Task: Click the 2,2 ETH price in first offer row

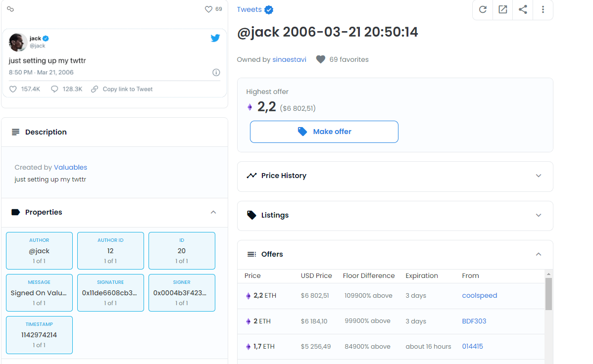Action: click(x=265, y=296)
